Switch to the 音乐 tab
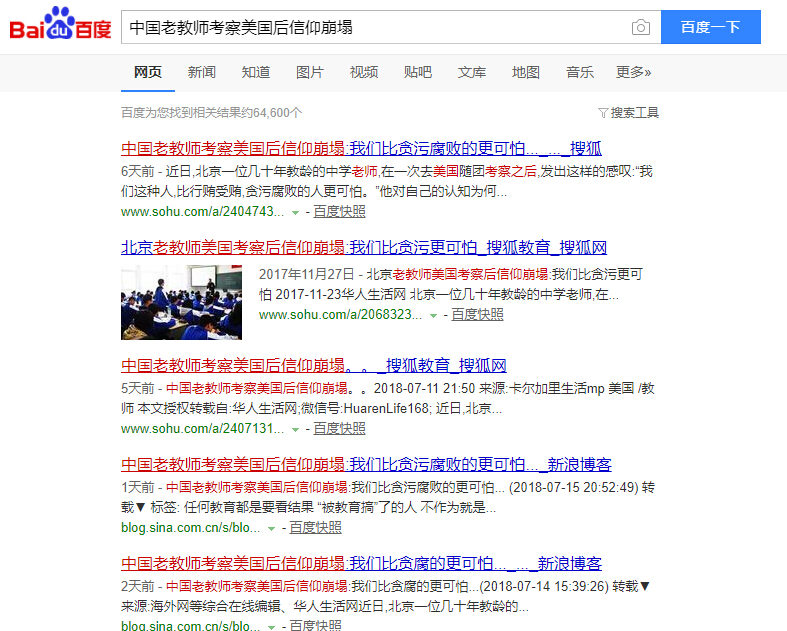This screenshot has height=631, width=787. tap(580, 72)
